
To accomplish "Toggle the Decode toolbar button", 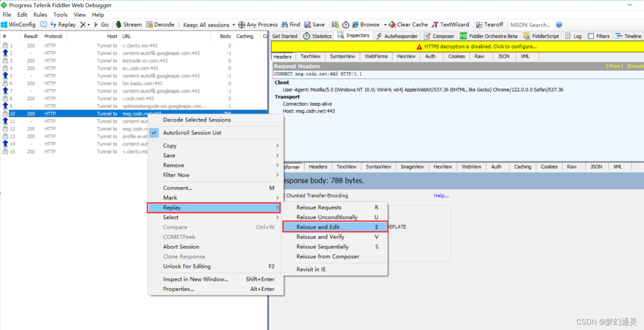I will tap(160, 25).
